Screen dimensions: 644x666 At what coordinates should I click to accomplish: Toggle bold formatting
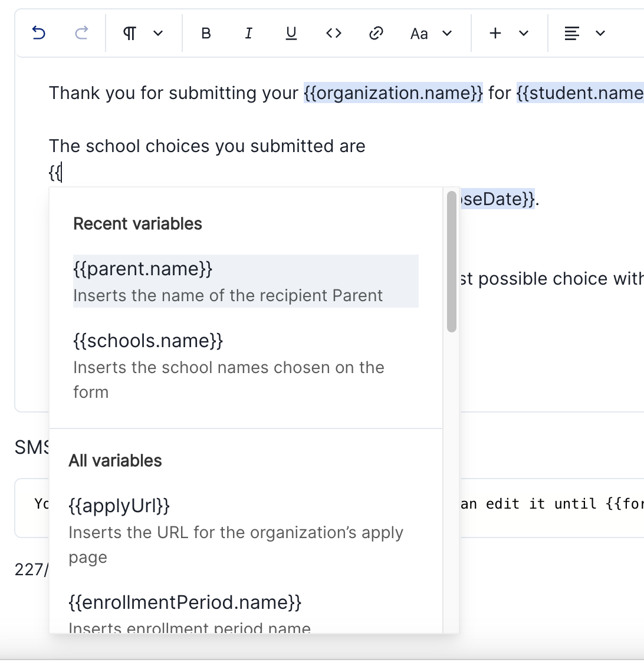(x=206, y=34)
